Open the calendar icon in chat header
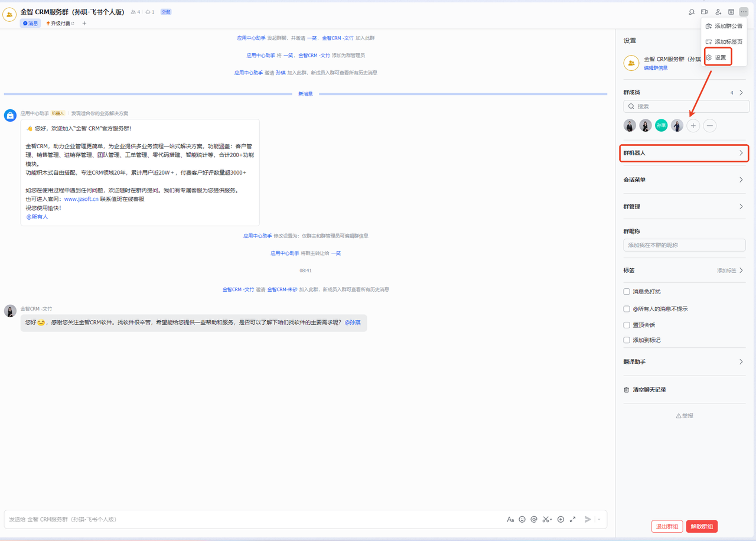This screenshot has height=541, width=756. [x=731, y=12]
